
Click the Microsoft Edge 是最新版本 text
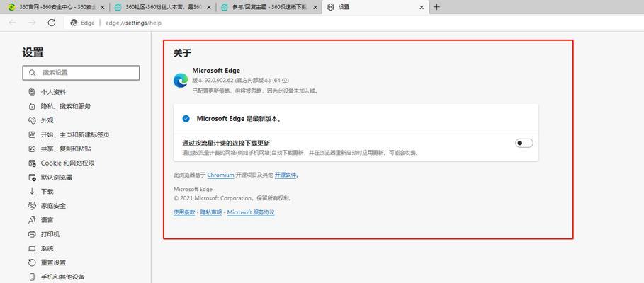coord(239,119)
